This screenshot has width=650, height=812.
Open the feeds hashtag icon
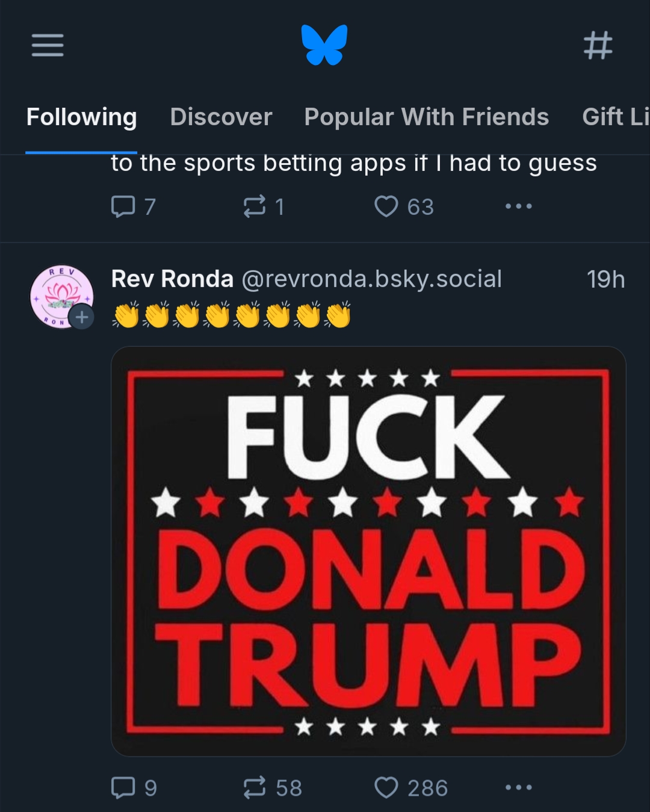coord(598,45)
